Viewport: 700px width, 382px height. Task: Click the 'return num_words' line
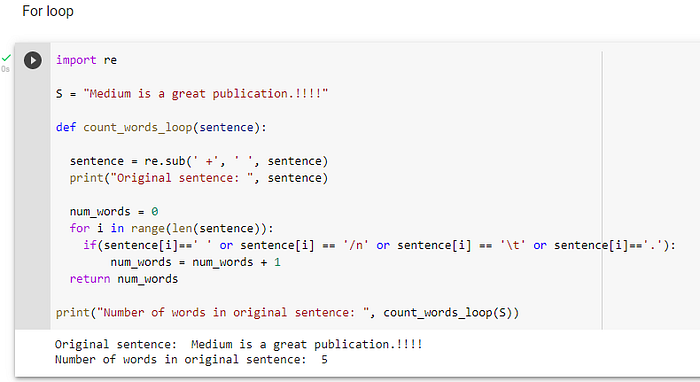point(124,279)
